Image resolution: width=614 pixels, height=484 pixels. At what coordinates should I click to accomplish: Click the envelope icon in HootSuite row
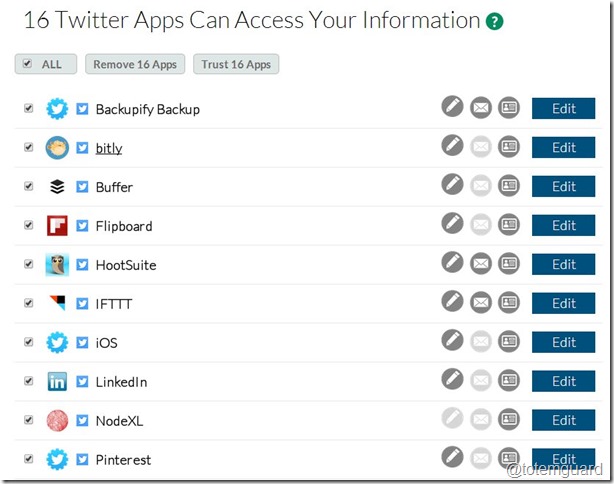point(481,263)
